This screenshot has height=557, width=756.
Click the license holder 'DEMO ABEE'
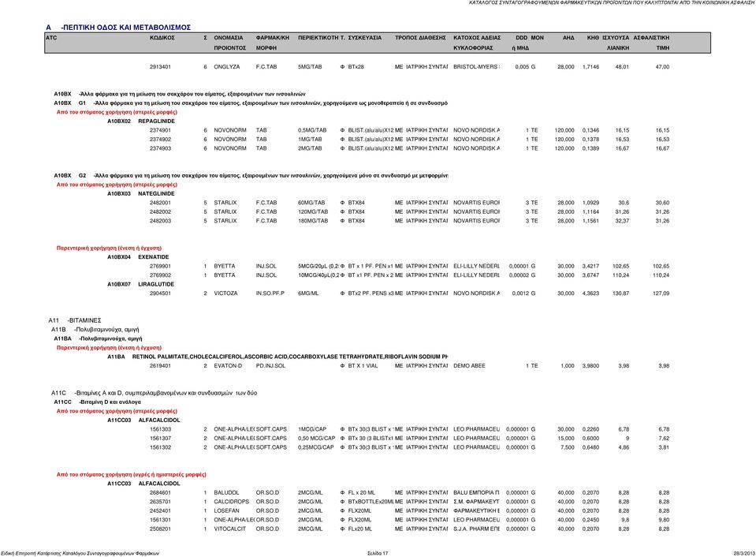coord(469,366)
